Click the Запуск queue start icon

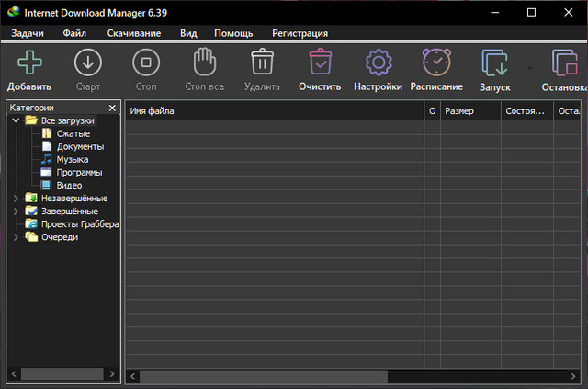click(494, 63)
